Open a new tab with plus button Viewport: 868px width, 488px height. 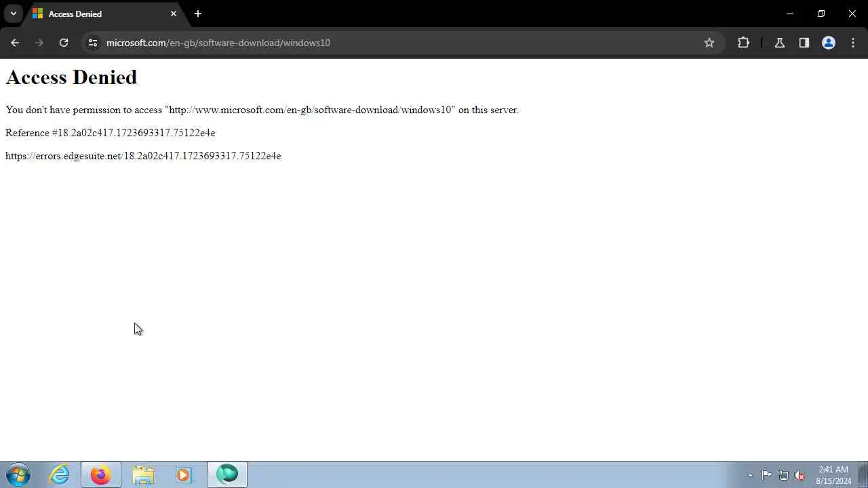[x=198, y=14]
